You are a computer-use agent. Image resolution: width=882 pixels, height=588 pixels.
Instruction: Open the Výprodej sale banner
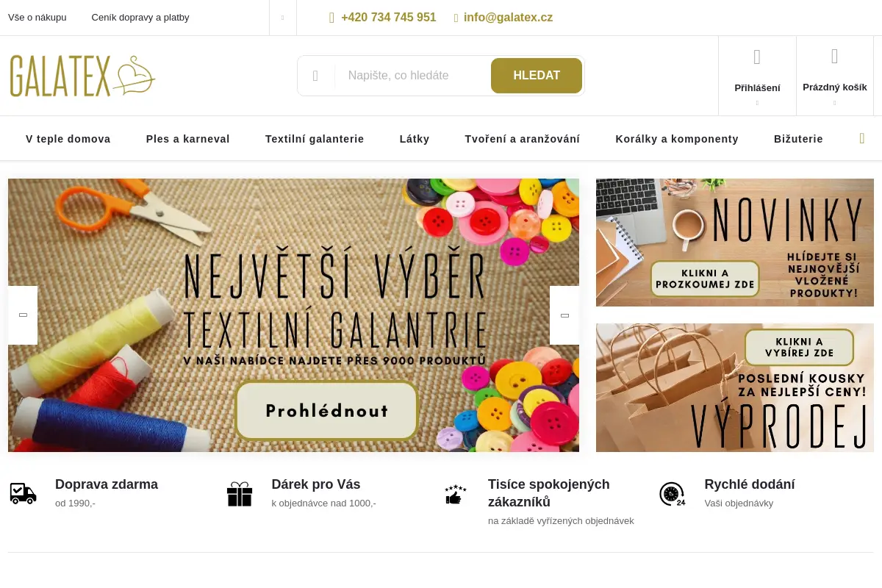click(x=735, y=388)
